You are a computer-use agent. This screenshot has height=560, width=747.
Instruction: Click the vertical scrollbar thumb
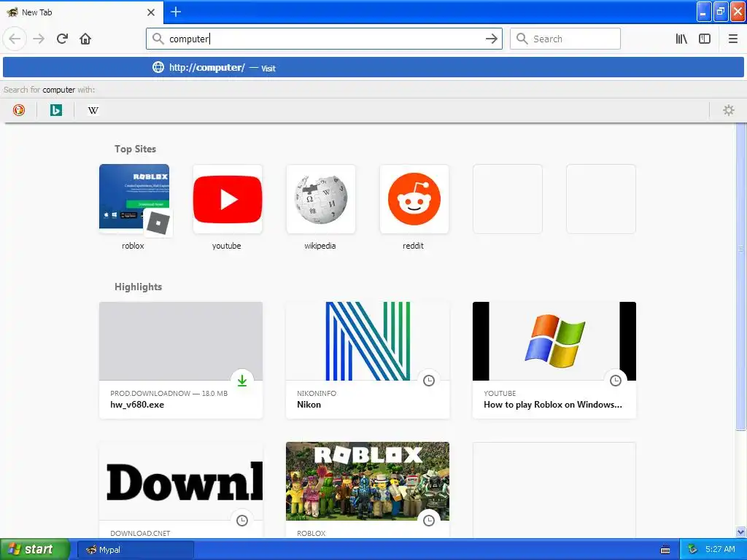741,276
